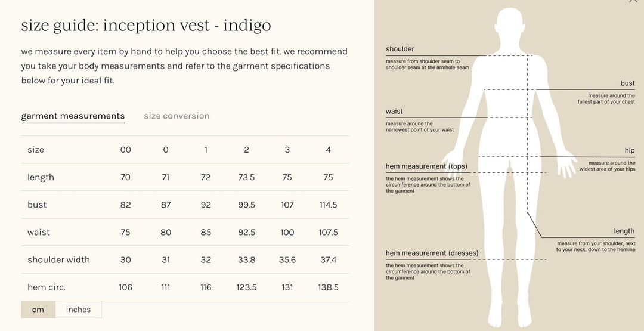Select the shoulder width row label
The height and width of the screenshot is (331, 644).
(x=58, y=260)
